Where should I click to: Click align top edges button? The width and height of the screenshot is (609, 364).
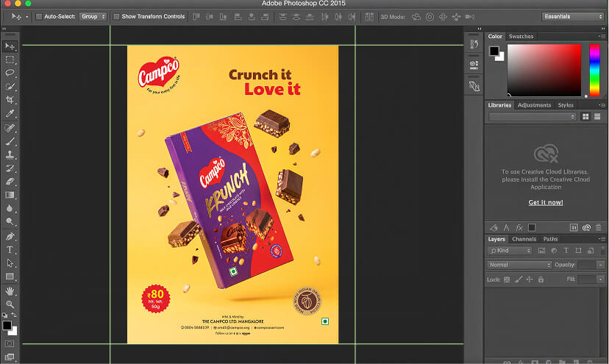pyautogui.click(x=196, y=17)
